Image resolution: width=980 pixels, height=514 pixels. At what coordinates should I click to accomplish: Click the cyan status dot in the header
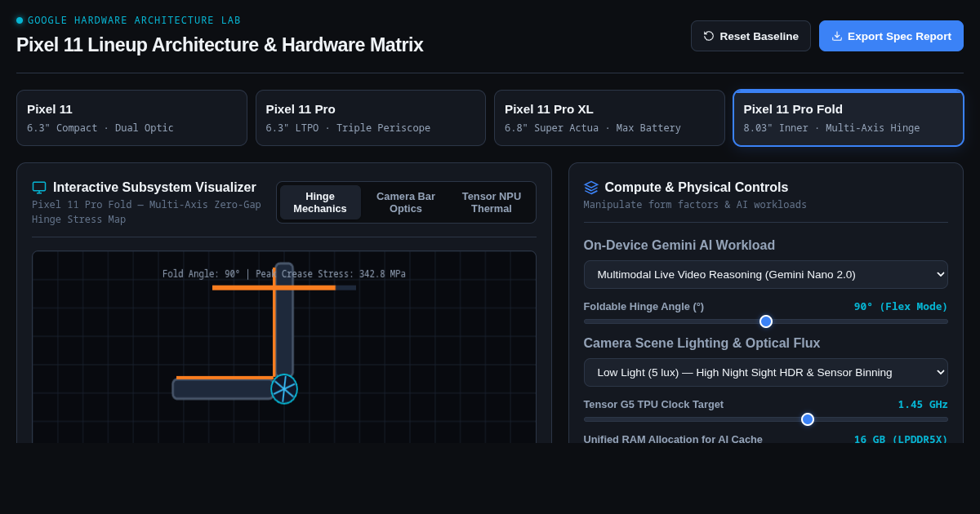[x=20, y=20]
